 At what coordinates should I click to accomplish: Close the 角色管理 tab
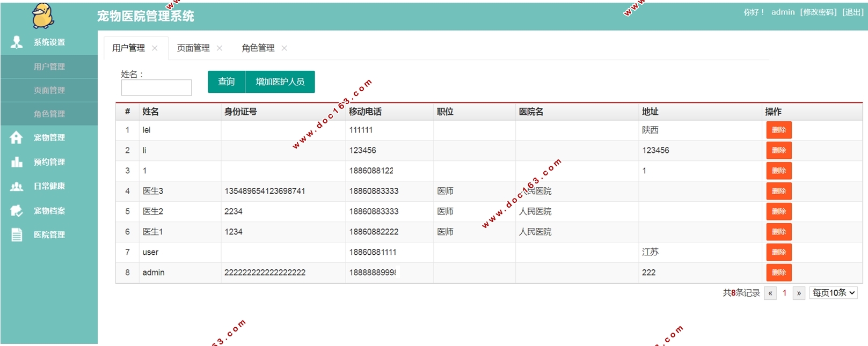pyautogui.click(x=285, y=48)
